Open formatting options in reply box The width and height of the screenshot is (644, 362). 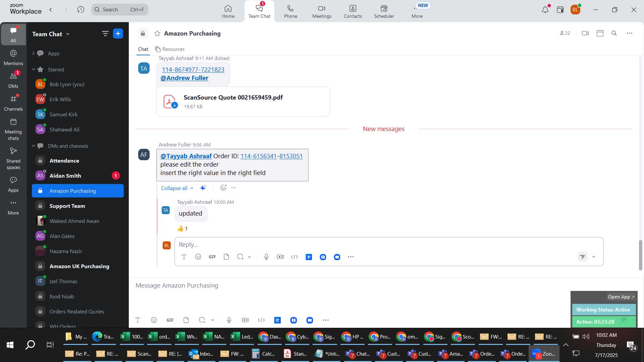point(184,257)
